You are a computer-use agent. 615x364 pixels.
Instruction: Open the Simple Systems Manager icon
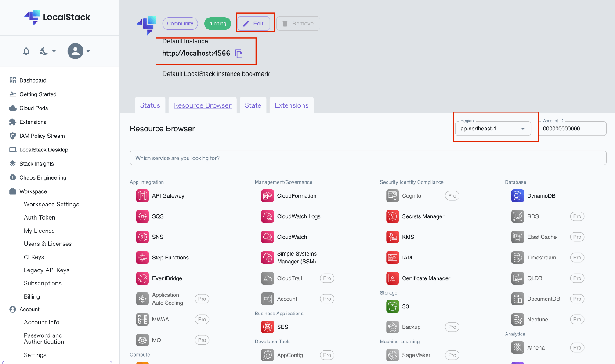tap(268, 258)
